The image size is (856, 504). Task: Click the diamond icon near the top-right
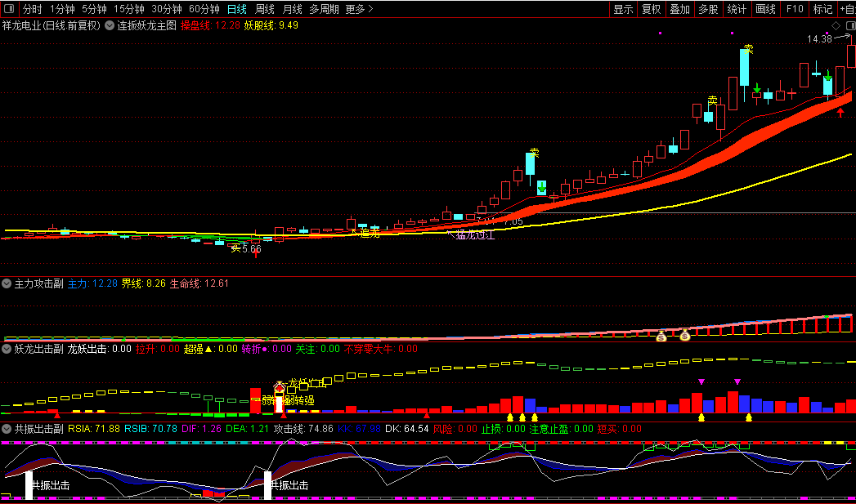[836, 25]
